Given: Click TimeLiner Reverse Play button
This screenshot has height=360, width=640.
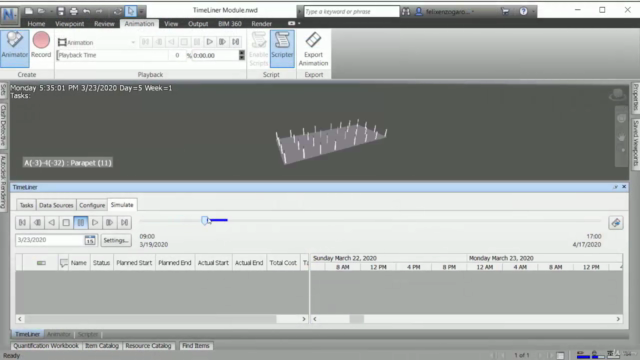Looking at the screenshot, I should point(51,222).
